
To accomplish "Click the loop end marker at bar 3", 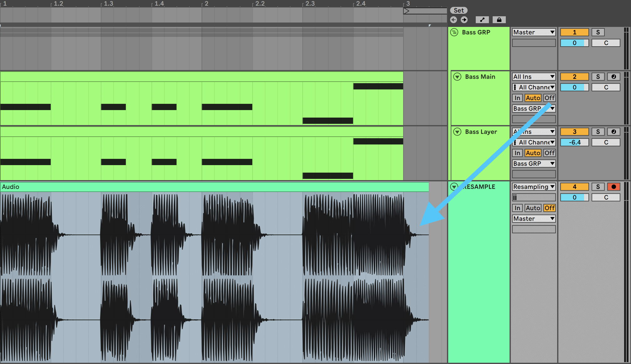I will 406,11.
